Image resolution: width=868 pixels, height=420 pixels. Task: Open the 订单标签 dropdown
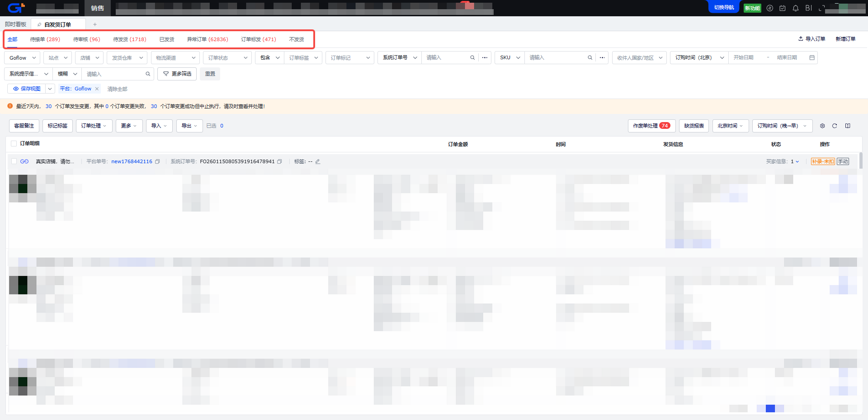tap(303, 58)
